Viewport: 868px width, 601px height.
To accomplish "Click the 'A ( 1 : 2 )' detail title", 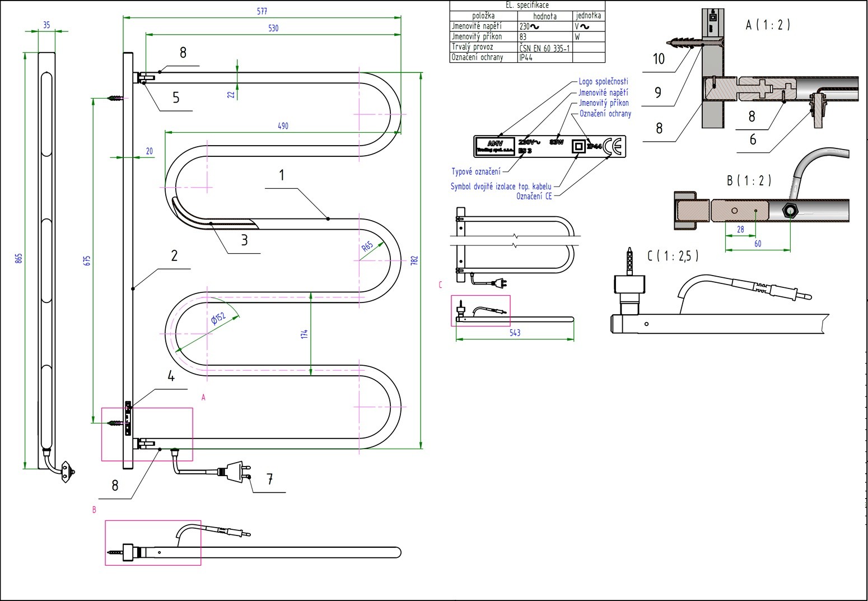I will (768, 25).
